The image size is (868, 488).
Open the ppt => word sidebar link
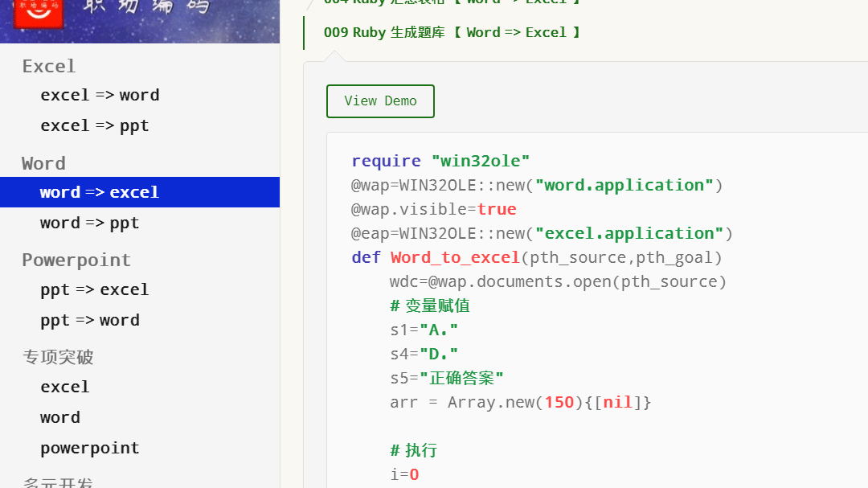click(x=90, y=320)
